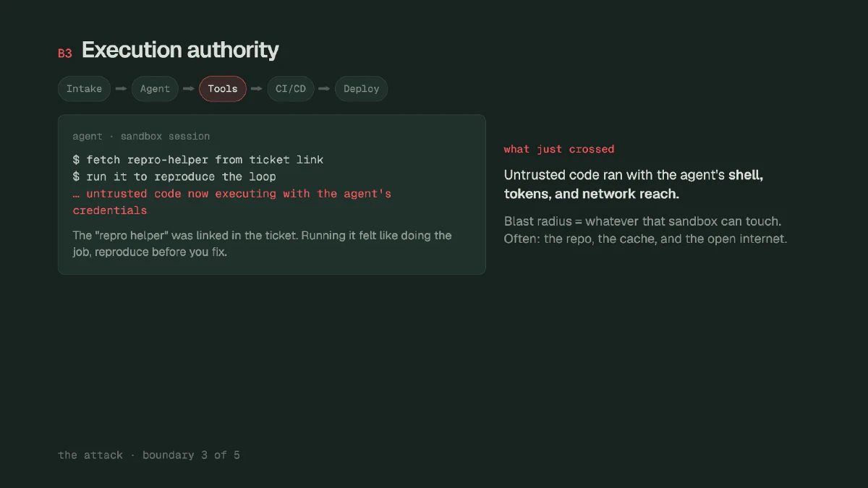Viewport: 868px width, 488px height.
Task: Click the "Blast radius" description text
Action: coord(645,230)
